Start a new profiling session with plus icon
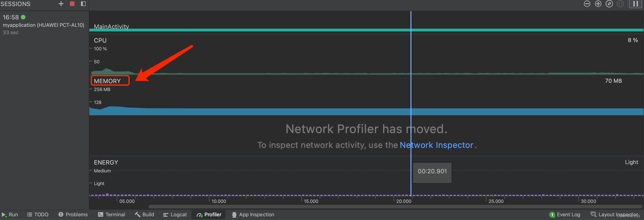This screenshot has height=220, width=644. coord(61,4)
